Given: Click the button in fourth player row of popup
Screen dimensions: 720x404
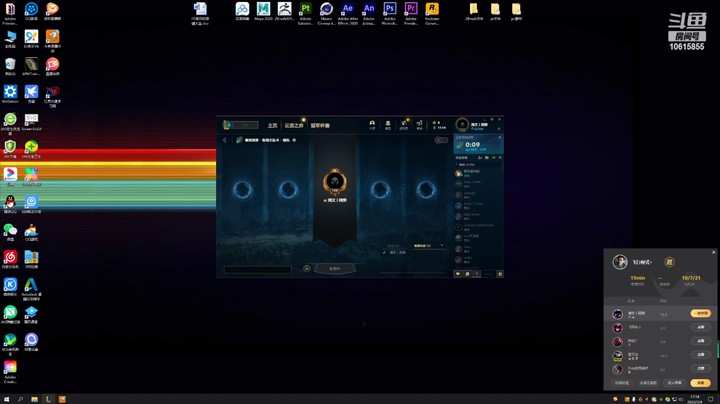Looking at the screenshot, I should point(701,355).
